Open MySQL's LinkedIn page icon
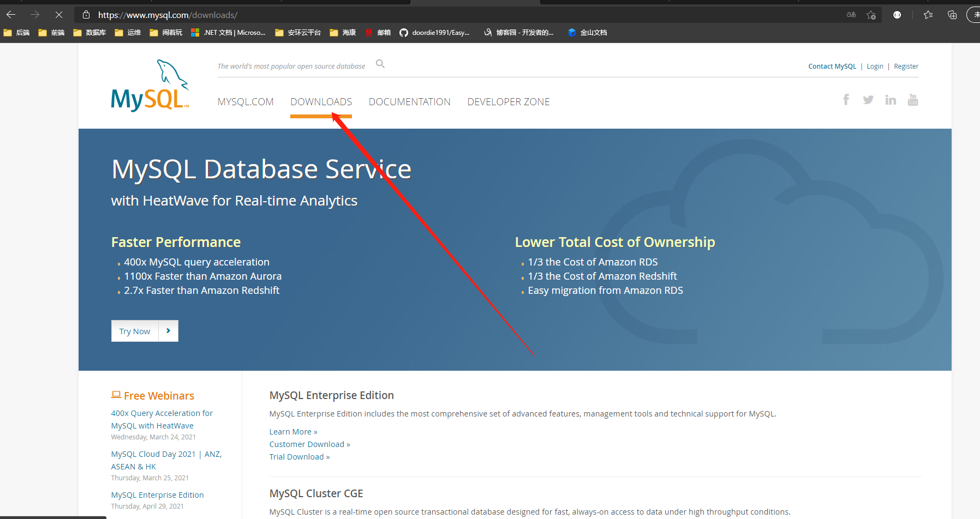 891,100
